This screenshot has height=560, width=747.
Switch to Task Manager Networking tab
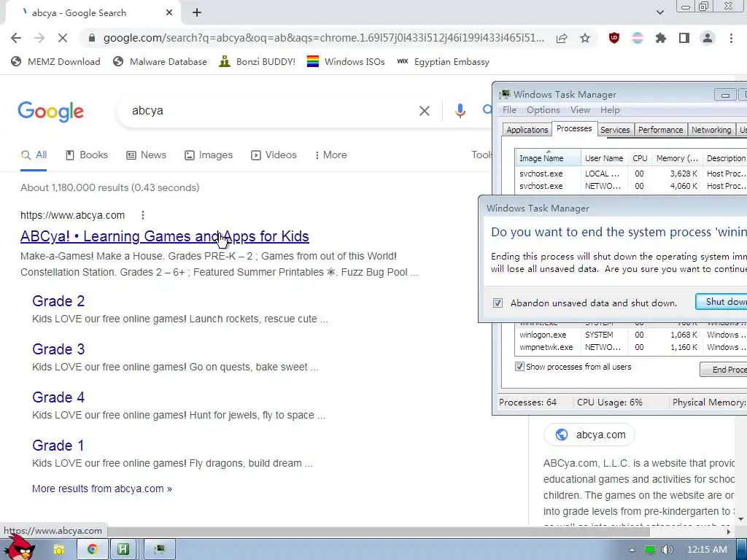point(711,130)
